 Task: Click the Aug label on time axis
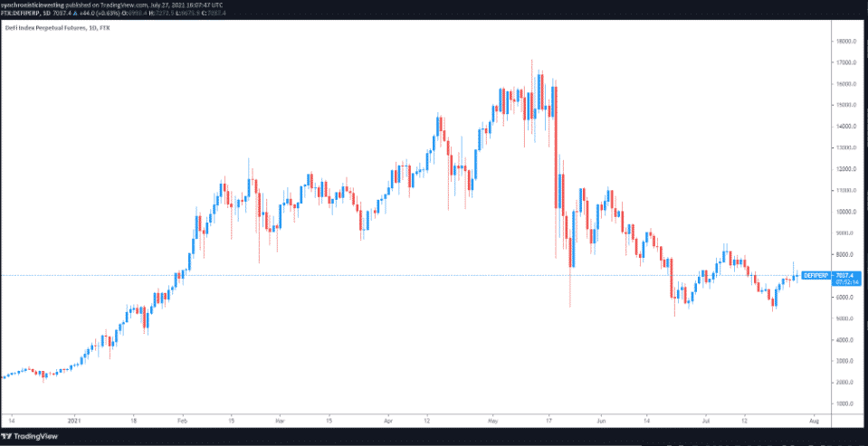click(813, 421)
